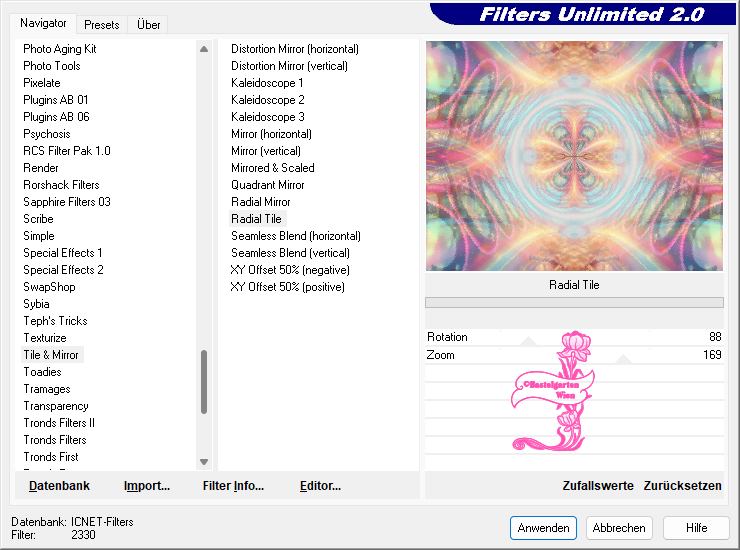Choose the Scribe category

coord(38,219)
